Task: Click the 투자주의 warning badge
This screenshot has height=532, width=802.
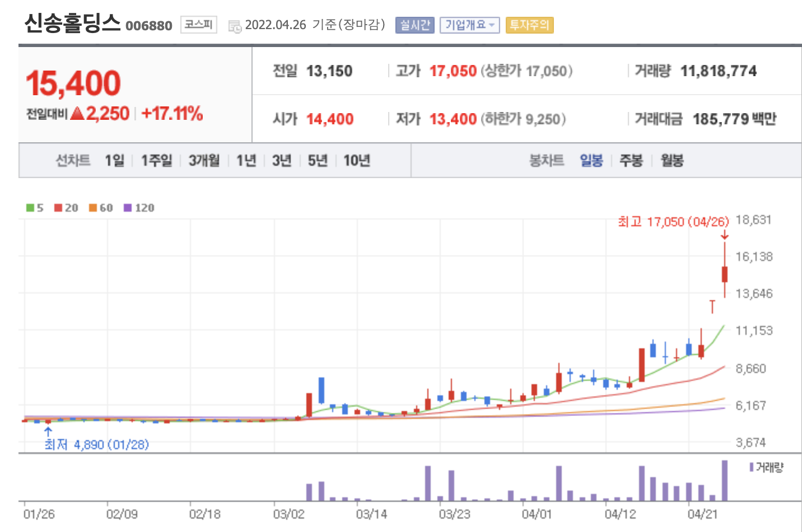Action: click(x=529, y=25)
